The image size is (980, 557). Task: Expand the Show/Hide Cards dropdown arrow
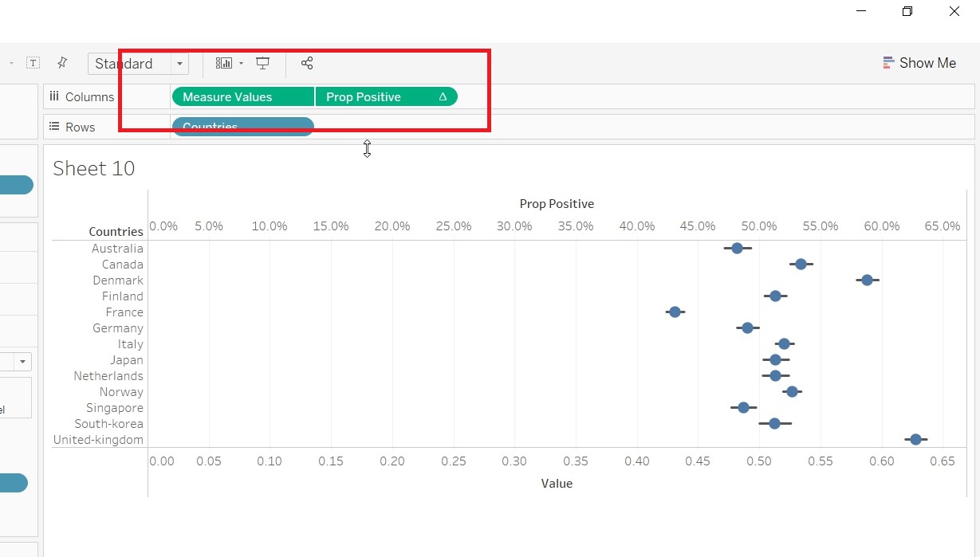241,64
